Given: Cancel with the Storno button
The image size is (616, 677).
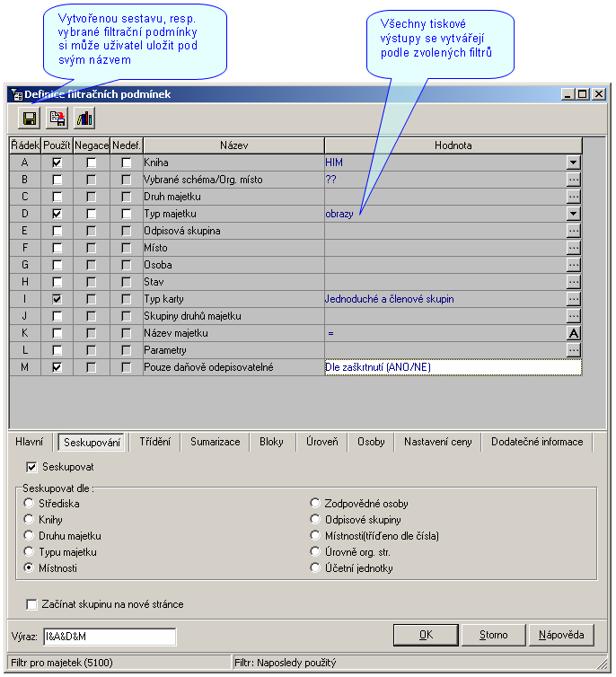Looking at the screenshot, I should 493,635.
